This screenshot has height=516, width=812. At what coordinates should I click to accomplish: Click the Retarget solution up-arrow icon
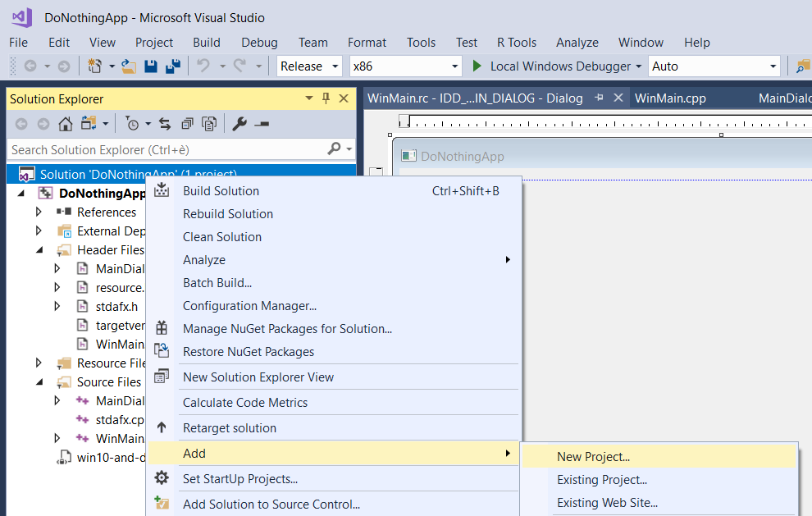point(162,427)
